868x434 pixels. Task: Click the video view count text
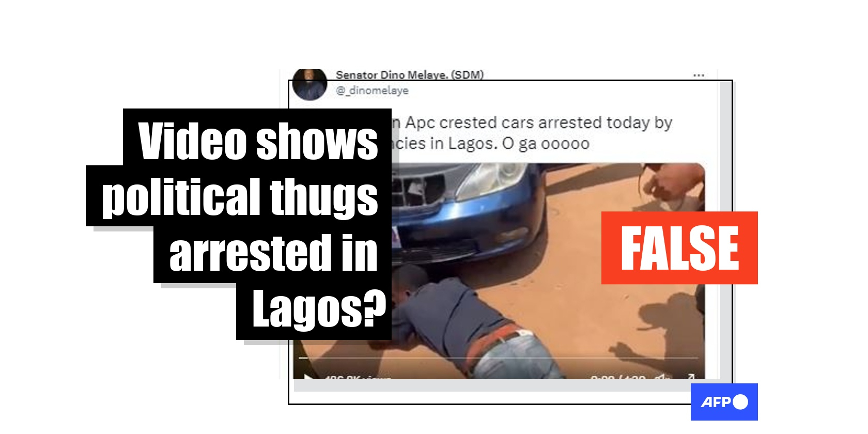358,377
